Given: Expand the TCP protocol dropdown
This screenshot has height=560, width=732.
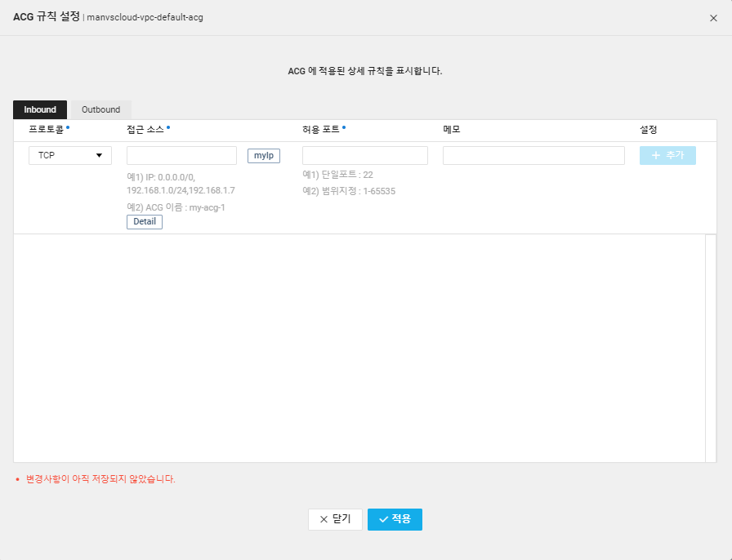Looking at the screenshot, I should [70, 155].
